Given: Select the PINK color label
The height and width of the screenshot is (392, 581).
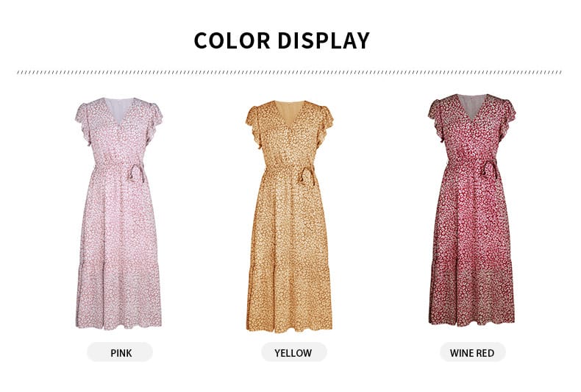Looking at the screenshot, I should tap(120, 352).
